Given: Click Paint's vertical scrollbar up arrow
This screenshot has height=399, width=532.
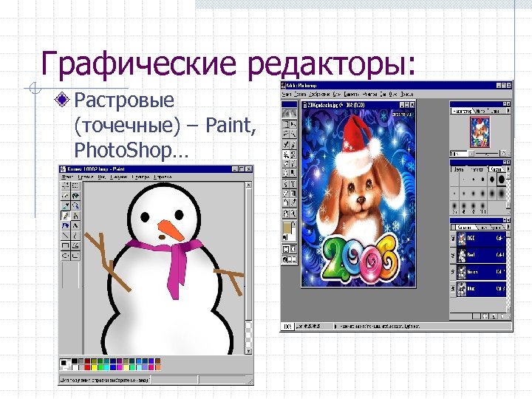Looking at the screenshot, I should pos(248,185).
